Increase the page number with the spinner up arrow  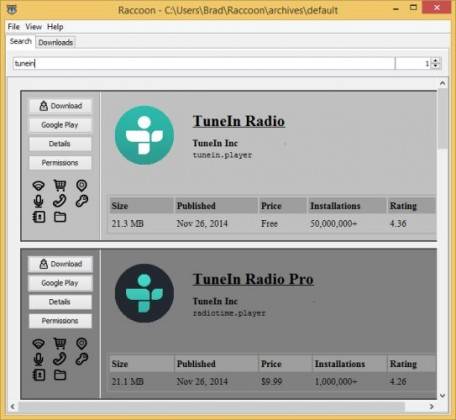pyautogui.click(x=436, y=60)
